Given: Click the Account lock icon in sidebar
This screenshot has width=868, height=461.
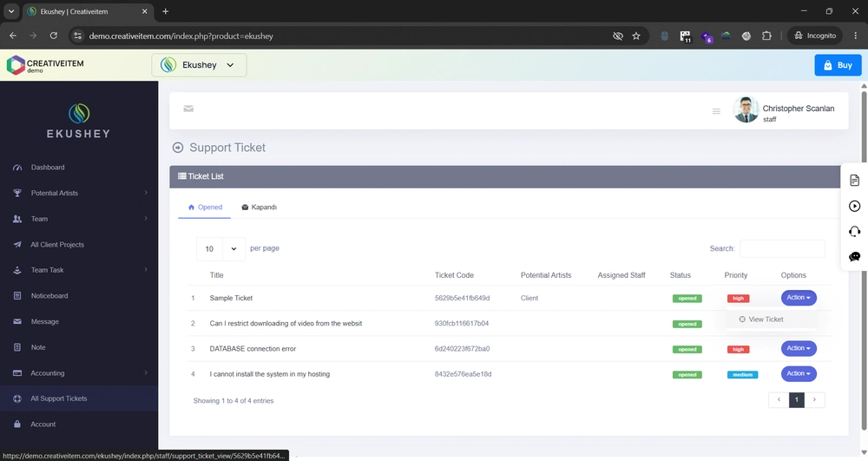Looking at the screenshot, I should [x=17, y=424].
